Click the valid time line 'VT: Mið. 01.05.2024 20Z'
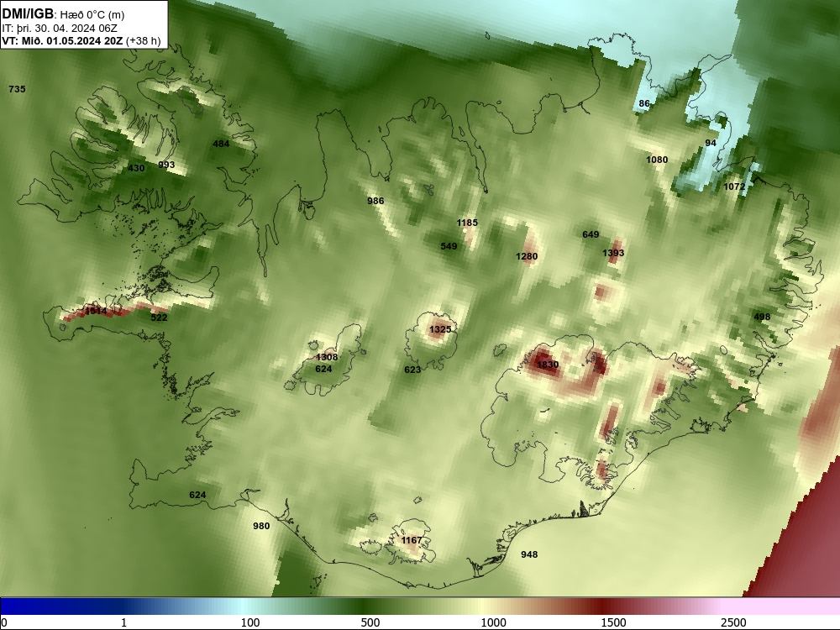This screenshot has width=840, height=630. click(x=62, y=40)
